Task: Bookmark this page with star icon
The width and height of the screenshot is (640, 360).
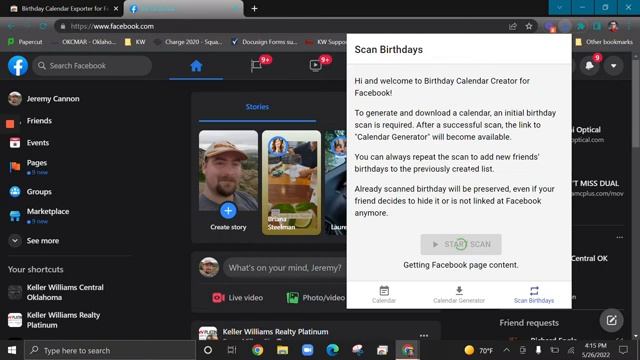Action: point(529,27)
